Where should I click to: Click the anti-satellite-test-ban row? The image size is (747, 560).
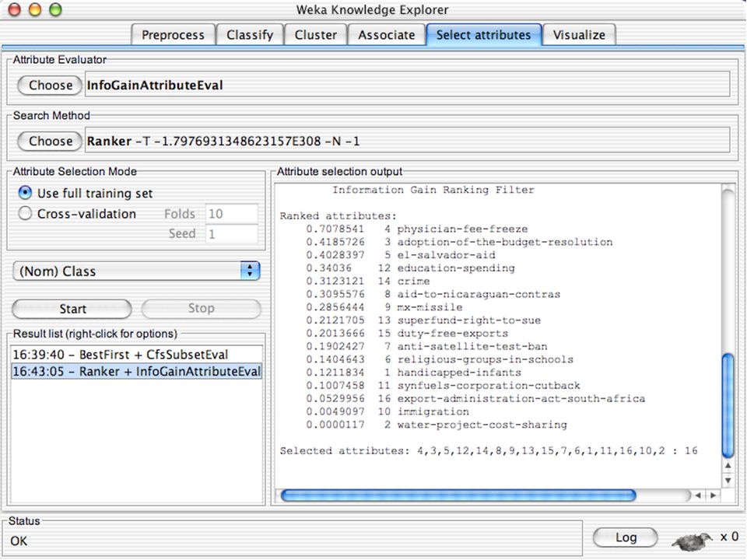[427, 346]
